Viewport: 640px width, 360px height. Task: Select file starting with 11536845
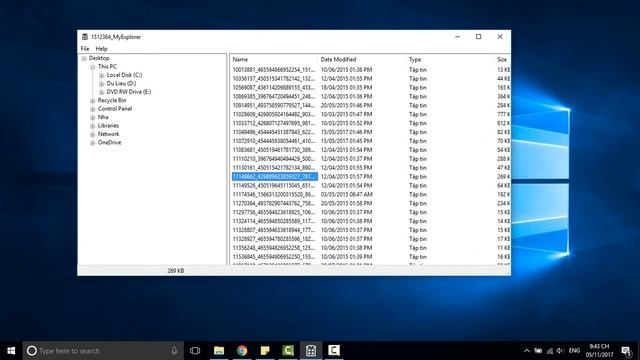tap(274, 257)
